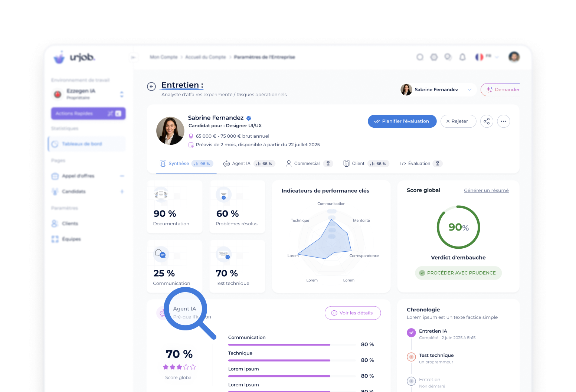576x392 pixels.
Task: Open the three-dots more options menu
Action: pyautogui.click(x=503, y=121)
